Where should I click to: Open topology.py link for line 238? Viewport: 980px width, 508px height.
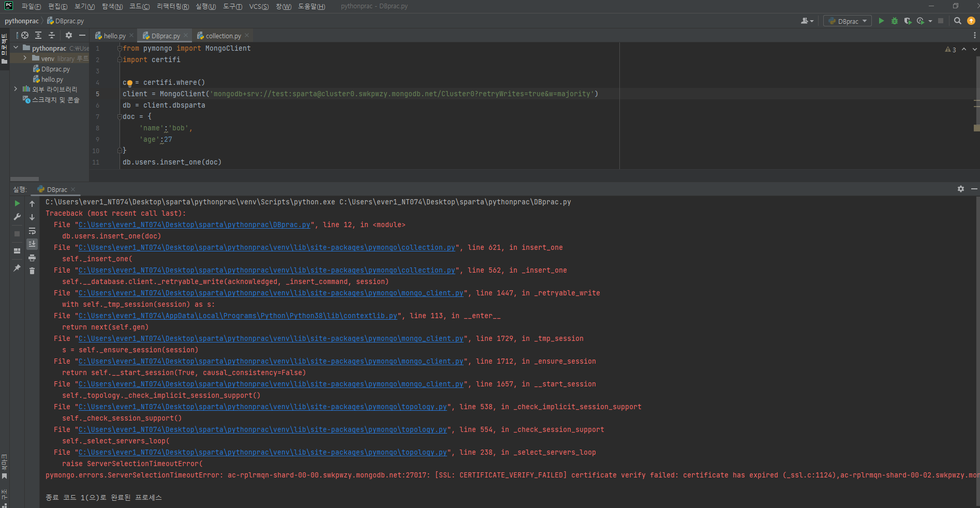(263, 452)
